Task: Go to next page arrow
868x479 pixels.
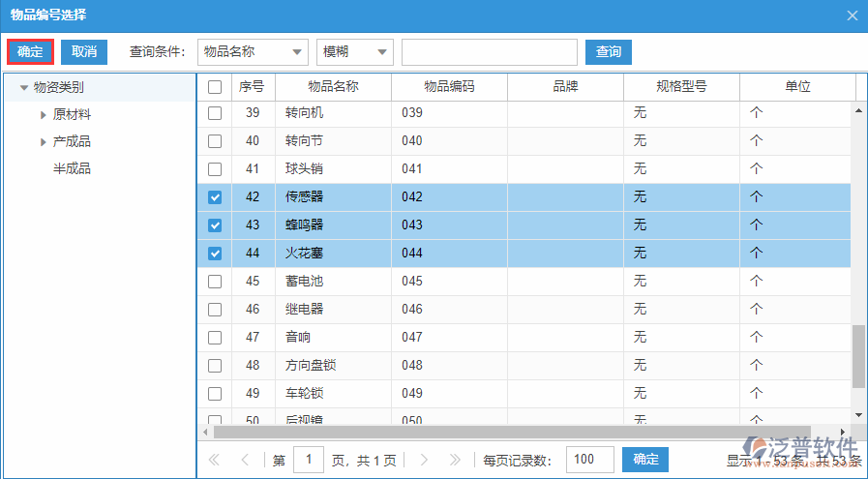Action: pos(424,460)
